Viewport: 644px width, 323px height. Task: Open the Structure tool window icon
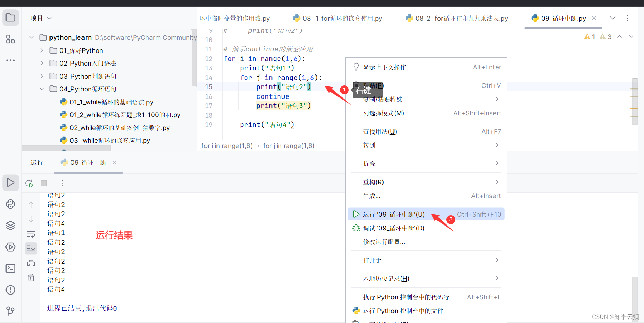pos(11,39)
